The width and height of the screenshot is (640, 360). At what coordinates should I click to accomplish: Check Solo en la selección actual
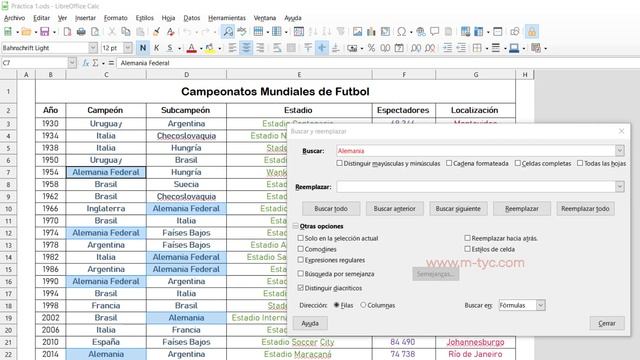301,238
